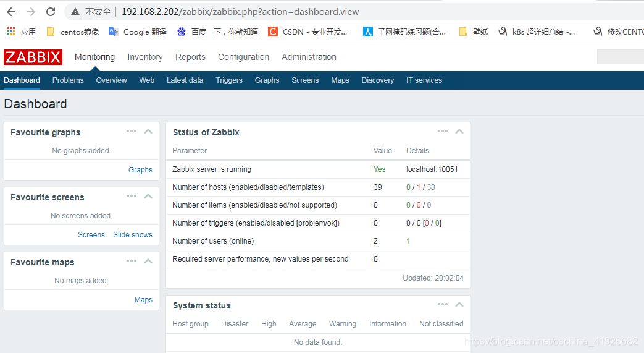Click templates count 38 in host details
The image size is (644, 353).
431,187
